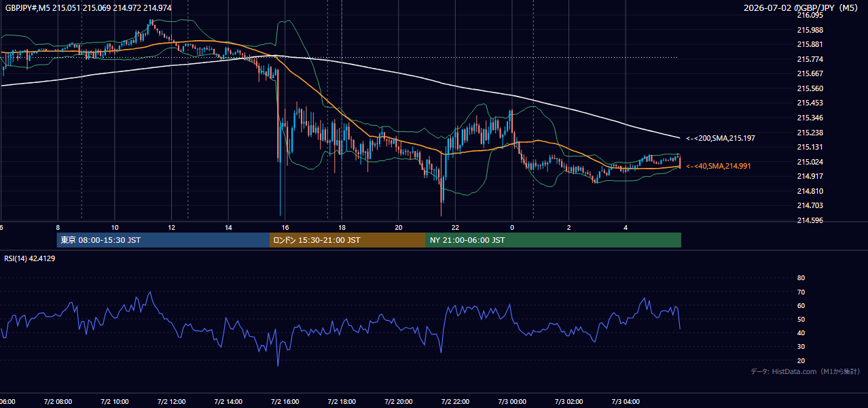Click the 214.703 price axis label
The width and height of the screenshot is (868, 408).
pos(810,205)
